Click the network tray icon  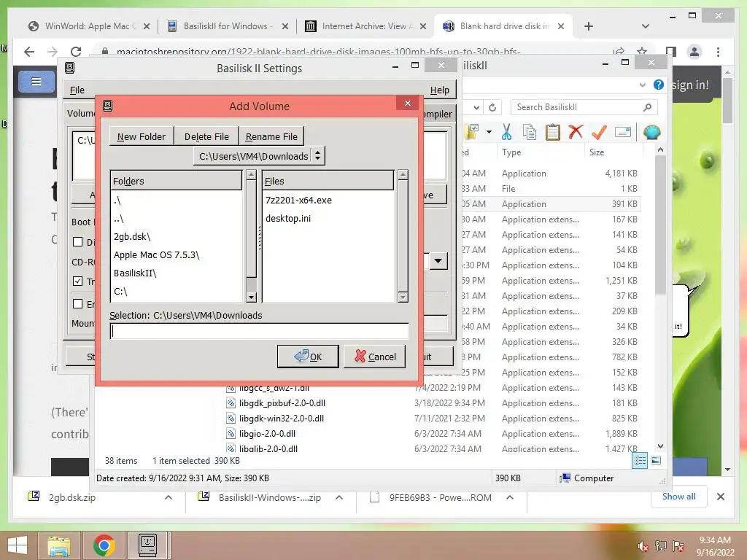click(x=660, y=545)
